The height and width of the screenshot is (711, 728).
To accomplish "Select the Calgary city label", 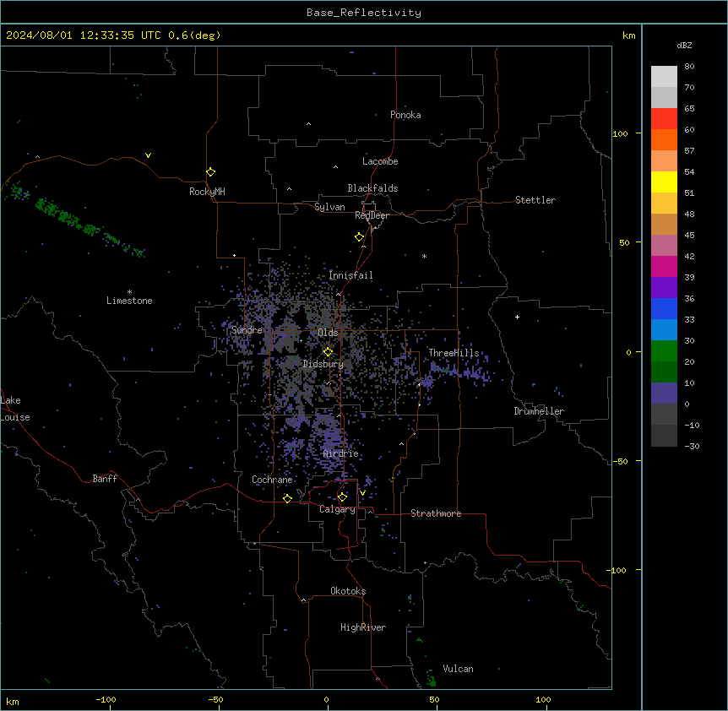I will 337,509.
